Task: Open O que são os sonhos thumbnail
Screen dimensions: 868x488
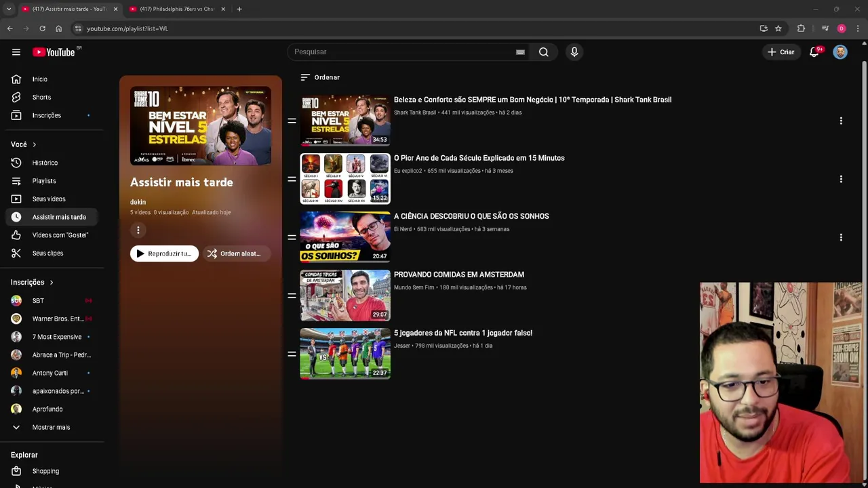Action: (345, 237)
